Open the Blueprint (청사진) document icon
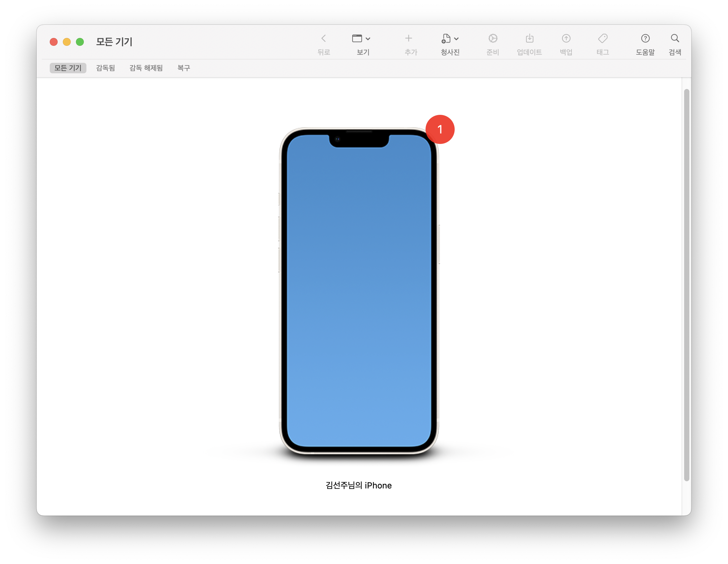728x564 pixels. click(446, 39)
